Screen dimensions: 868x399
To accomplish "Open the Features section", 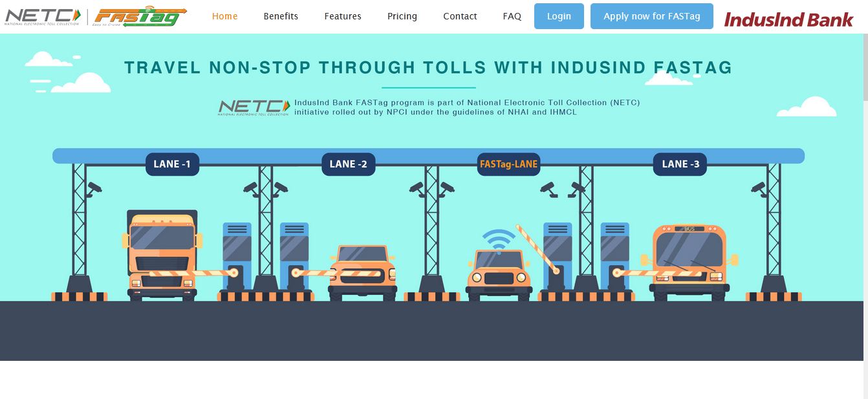I will (x=343, y=16).
